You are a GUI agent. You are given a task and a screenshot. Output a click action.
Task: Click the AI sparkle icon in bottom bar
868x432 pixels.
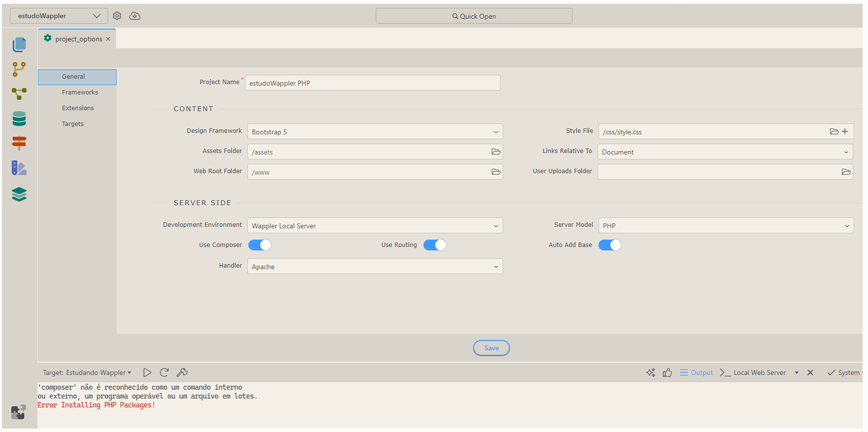(x=651, y=372)
